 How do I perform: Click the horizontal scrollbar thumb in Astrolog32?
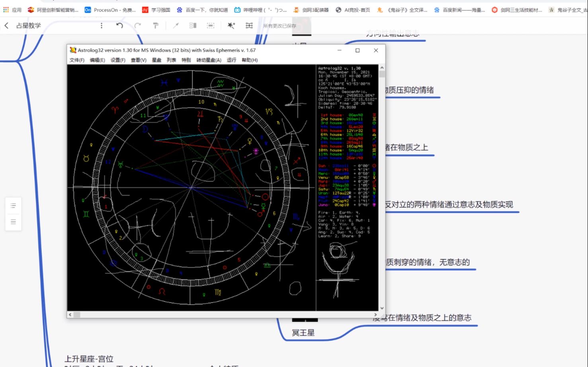point(77,315)
